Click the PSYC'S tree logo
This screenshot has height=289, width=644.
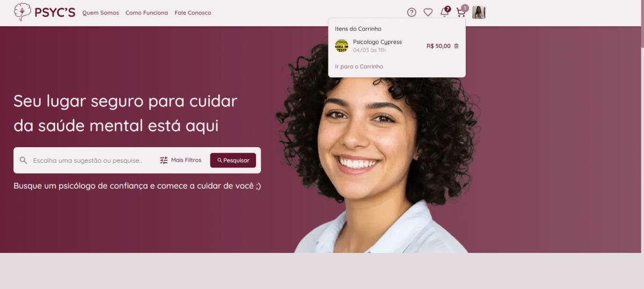(x=22, y=12)
